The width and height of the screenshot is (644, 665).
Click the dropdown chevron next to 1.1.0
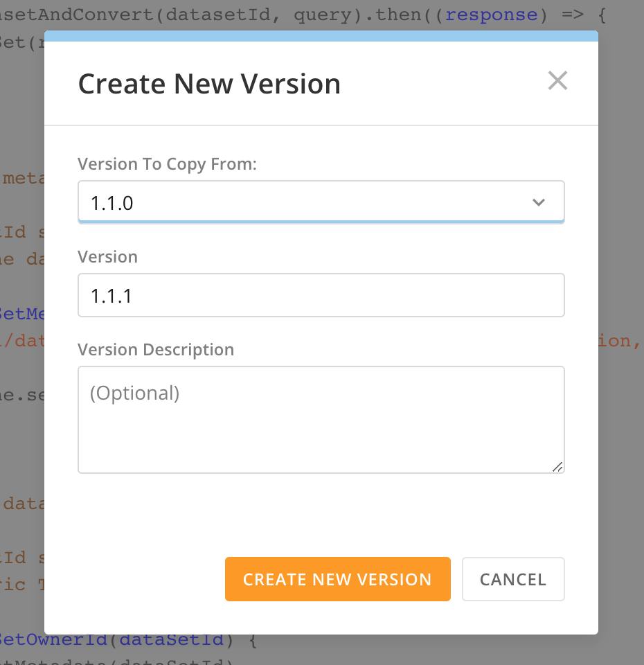pos(539,202)
